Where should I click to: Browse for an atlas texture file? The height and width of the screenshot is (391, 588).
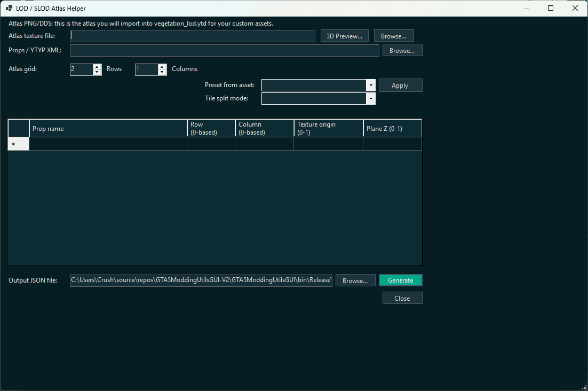coord(394,35)
